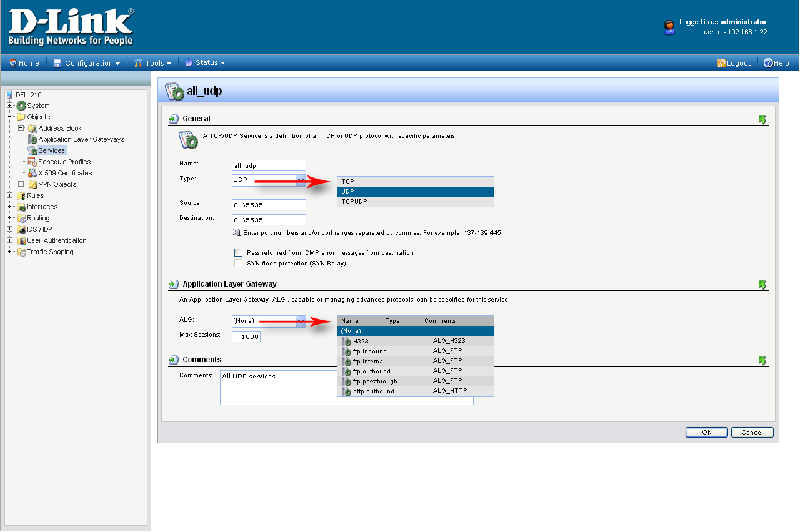
Task: Choose ftp-inbound in the ALG list
Action: (x=416, y=351)
